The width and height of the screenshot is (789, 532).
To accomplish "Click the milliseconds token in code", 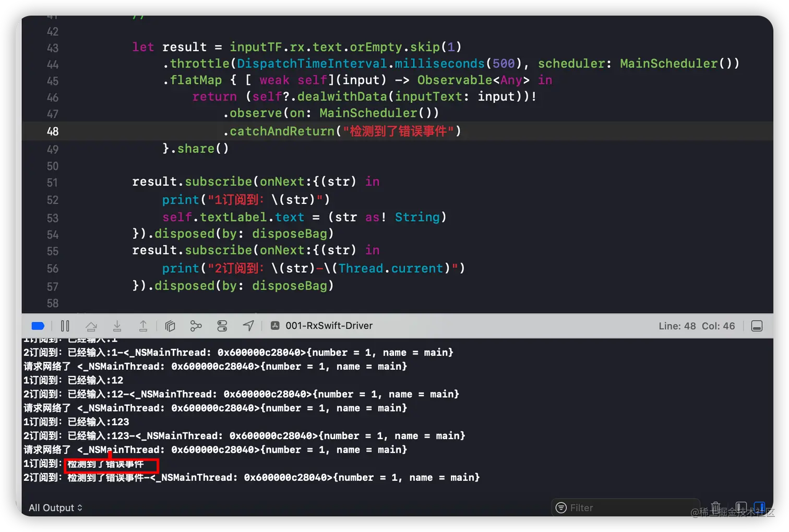I will pyautogui.click(x=440, y=64).
